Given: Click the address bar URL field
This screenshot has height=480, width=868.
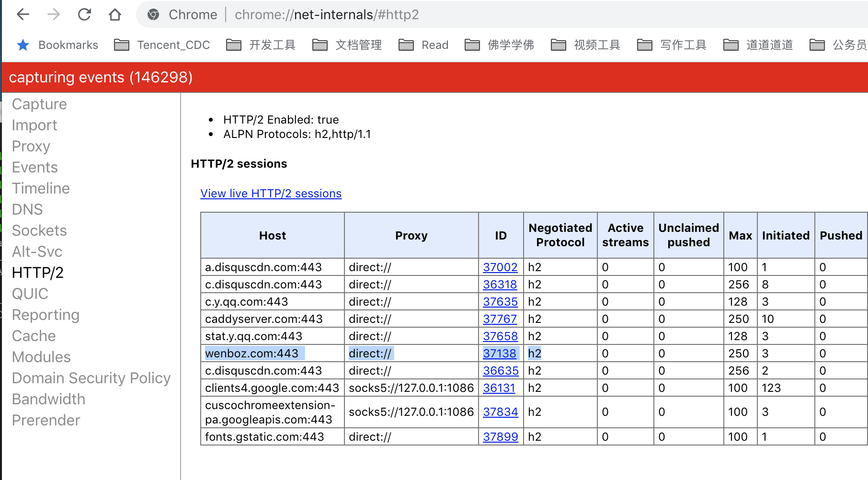Looking at the screenshot, I should pos(327,15).
